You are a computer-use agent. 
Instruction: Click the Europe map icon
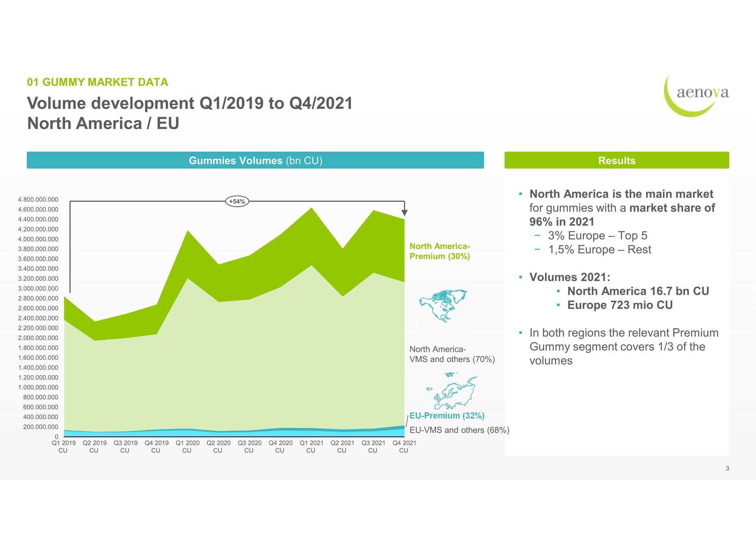pyautogui.click(x=452, y=391)
